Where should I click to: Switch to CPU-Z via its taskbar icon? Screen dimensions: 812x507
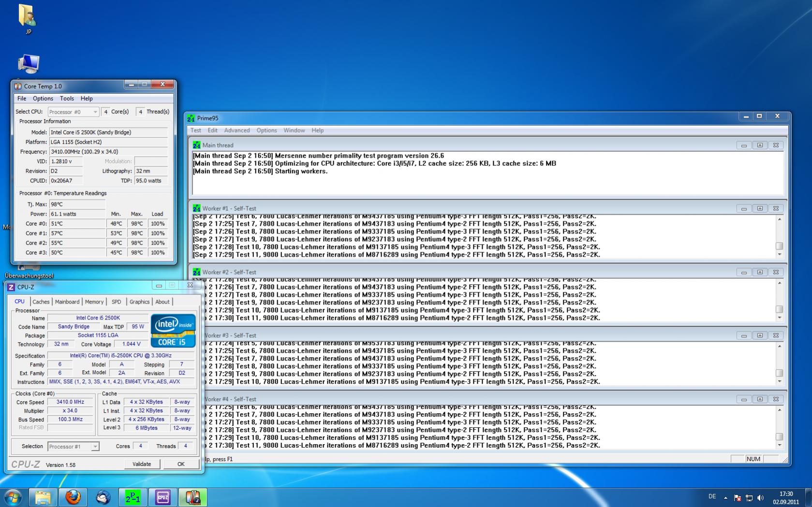click(163, 497)
